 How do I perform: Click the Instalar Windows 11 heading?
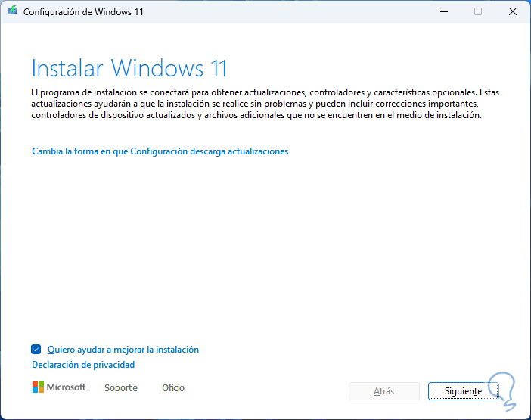pos(129,68)
